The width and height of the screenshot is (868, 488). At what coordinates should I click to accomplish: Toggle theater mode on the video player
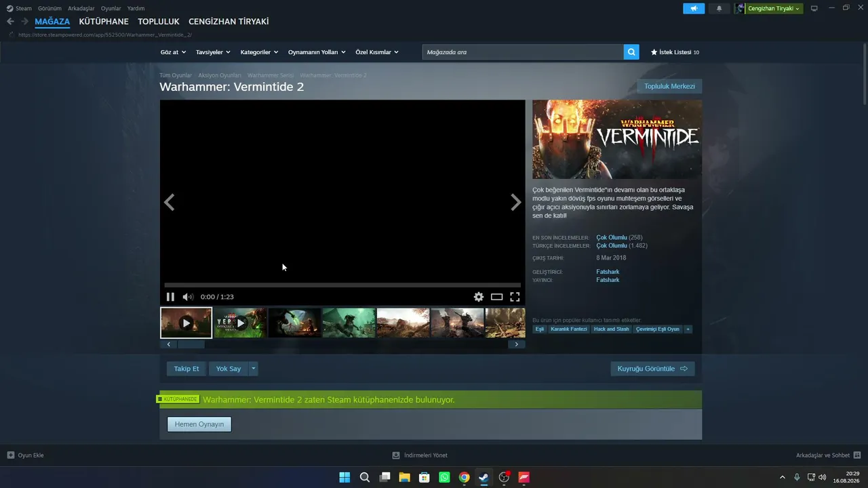pyautogui.click(x=497, y=297)
